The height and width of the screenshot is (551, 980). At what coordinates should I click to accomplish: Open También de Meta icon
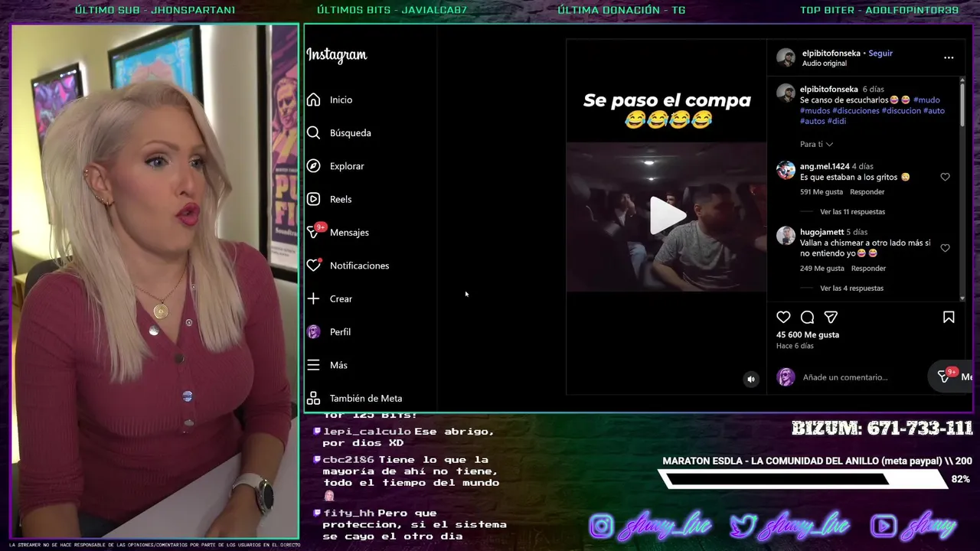[x=313, y=398]
